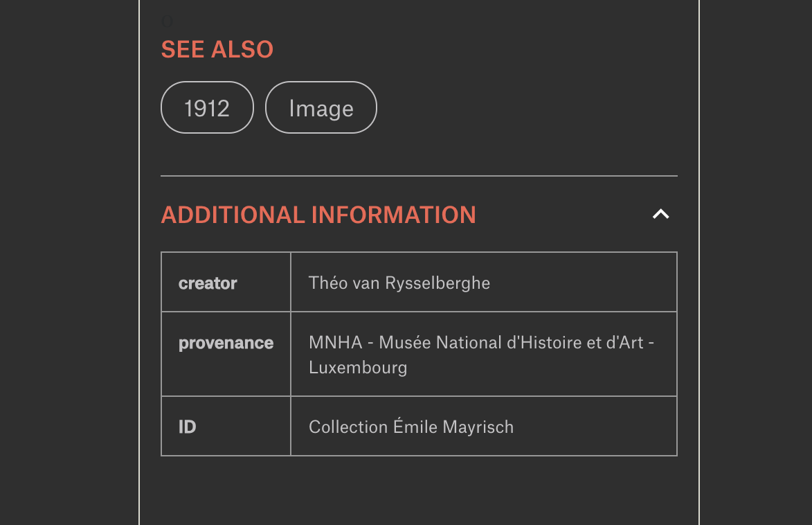
Task: Click empty space right of Image tag
Action: (527, 107)
